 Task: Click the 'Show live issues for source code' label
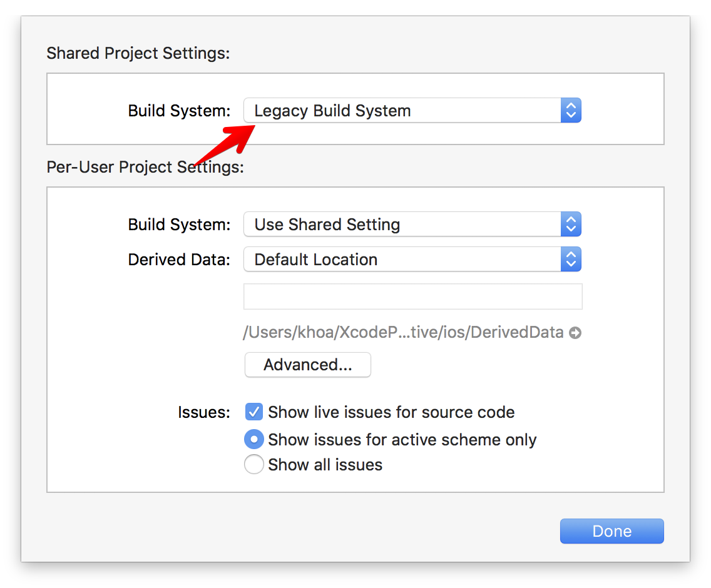[x=391, y=412]
